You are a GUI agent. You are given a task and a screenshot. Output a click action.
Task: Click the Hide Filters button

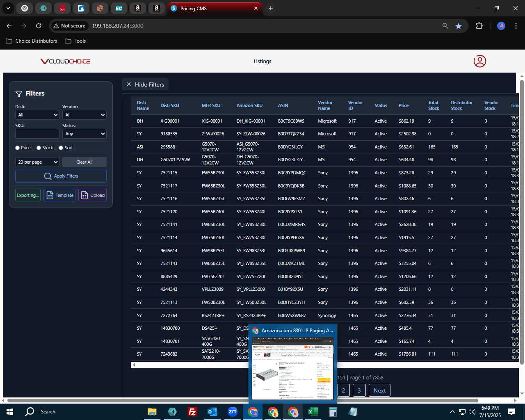tap(145, 84)
